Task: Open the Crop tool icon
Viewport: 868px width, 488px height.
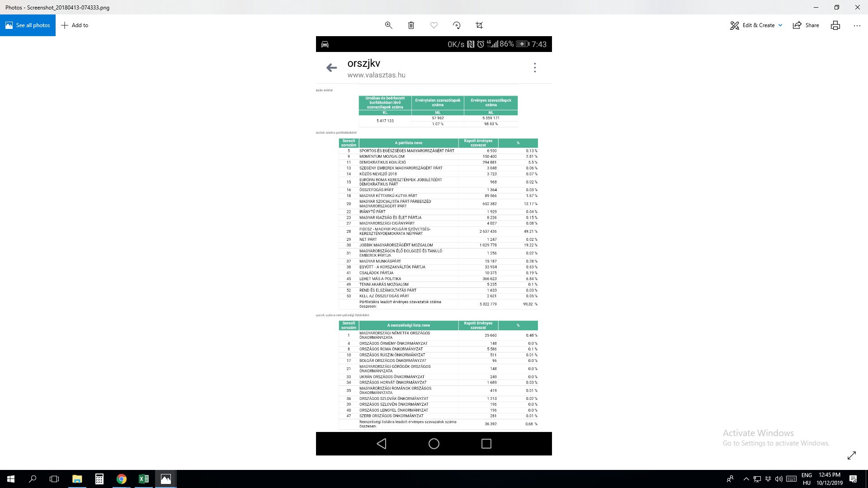Action: (x=479, y=25)
